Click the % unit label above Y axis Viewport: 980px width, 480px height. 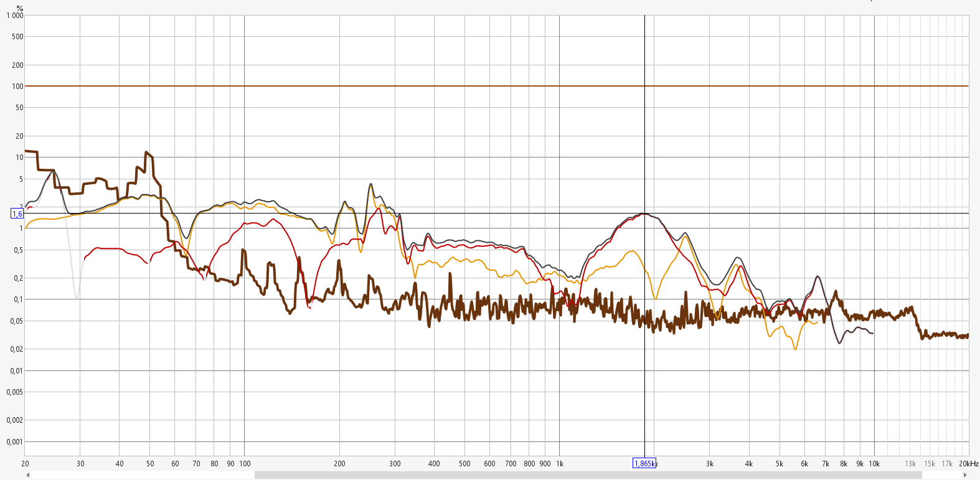coord(20,8)
